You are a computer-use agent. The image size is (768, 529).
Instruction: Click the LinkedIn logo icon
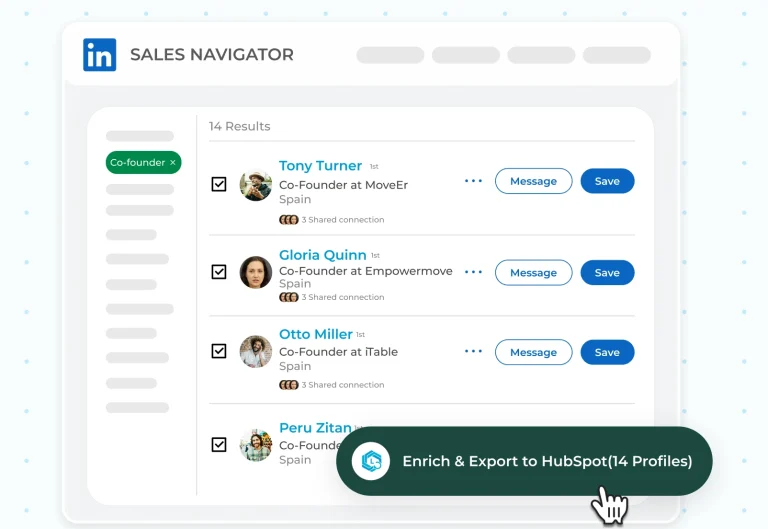click(x=100, y=55)
